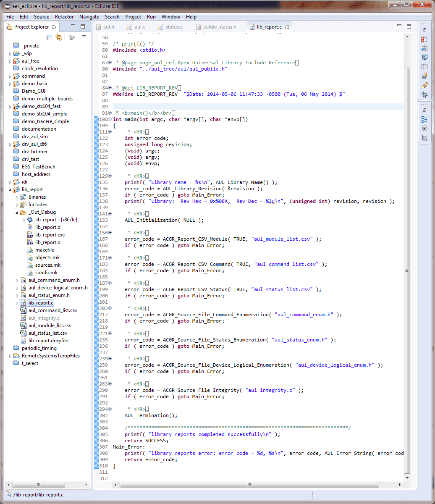The image size is (435, 504).
Task: Open the Outline view icon in trim
Action: tap(425, 119)
